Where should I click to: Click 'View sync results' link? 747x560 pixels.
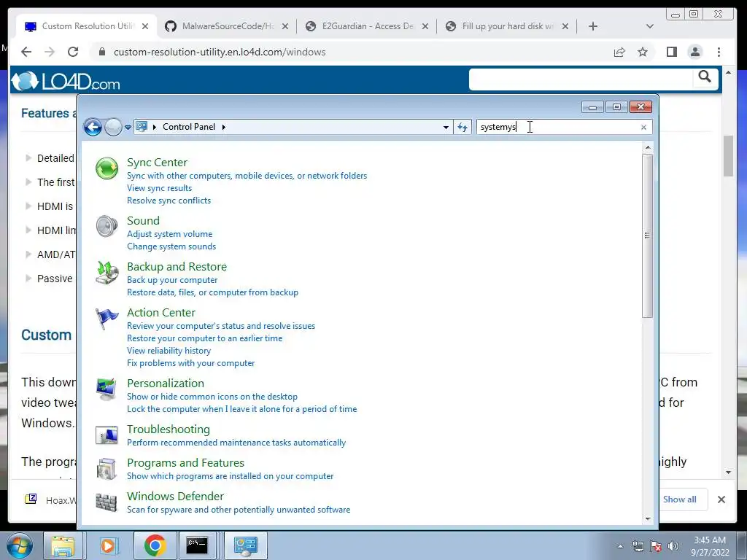(160, 188)
